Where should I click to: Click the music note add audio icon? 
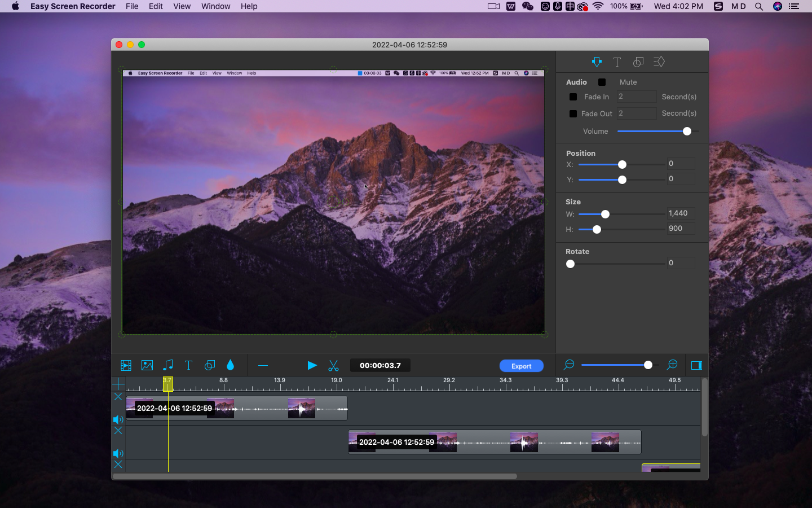168,365
